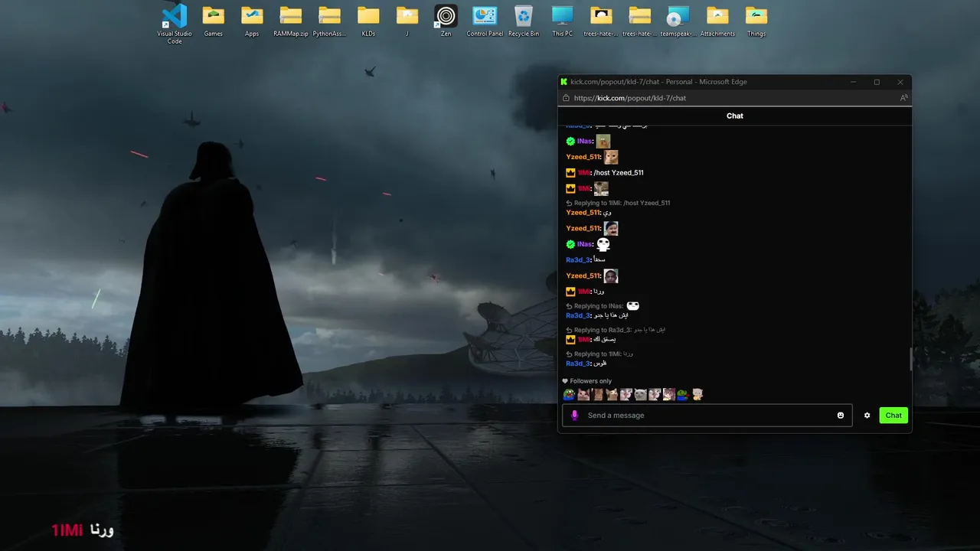
Task: Open username Ra3d_3 beside the 'فلوس' message
Action: 578,364
